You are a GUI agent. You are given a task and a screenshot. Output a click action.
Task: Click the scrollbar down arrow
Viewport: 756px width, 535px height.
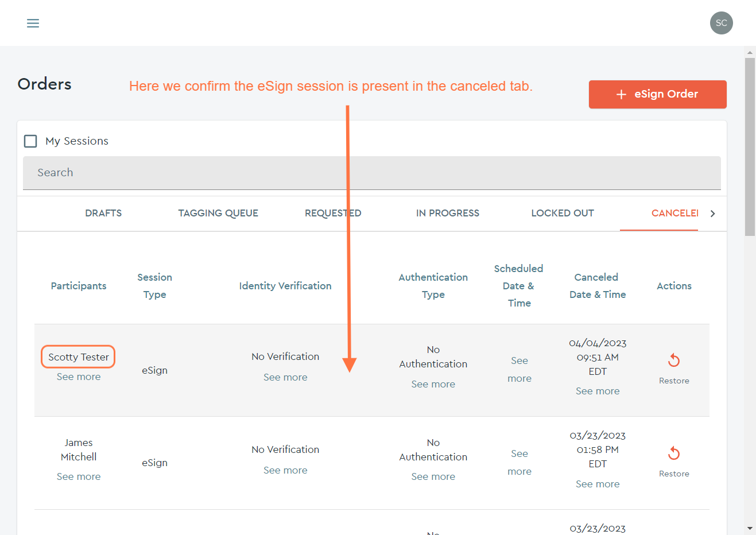click(750, 528)
